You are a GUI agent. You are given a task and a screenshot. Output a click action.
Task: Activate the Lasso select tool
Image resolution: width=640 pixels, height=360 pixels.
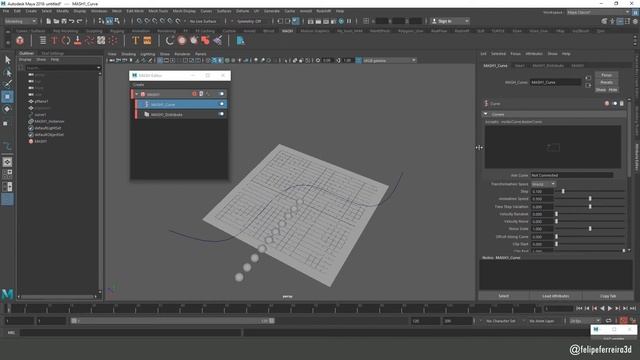(7, 73)
